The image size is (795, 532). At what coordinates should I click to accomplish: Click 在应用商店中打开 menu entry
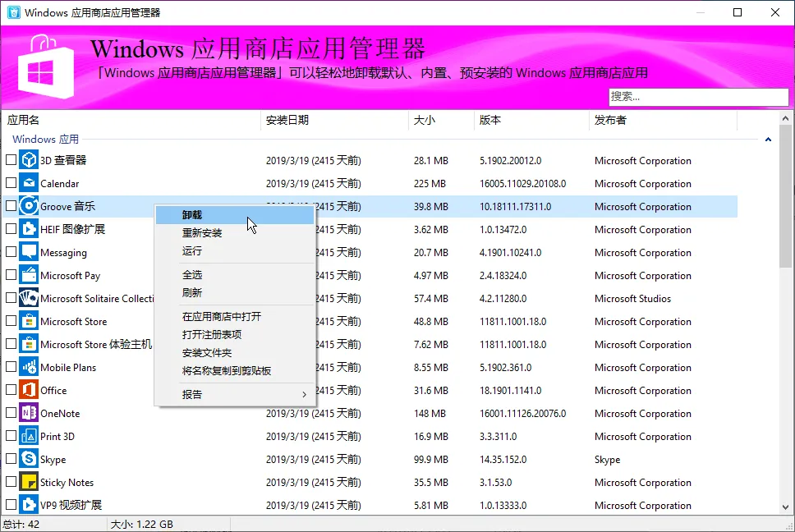(x=235, y=317)
